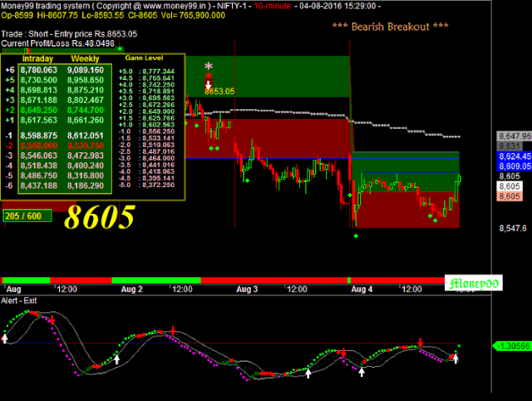Viewport: 532px width, 401px height.
Task: Click the Money99 logo badge
Action: pos(474,283)
